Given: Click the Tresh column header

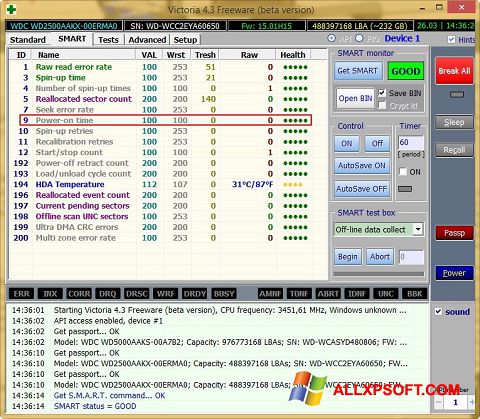Looking at the screenshot, I should [x=205, y=55].
